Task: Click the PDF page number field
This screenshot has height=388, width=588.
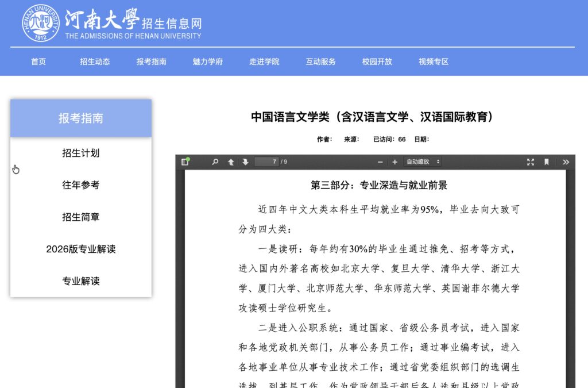Action: pyautogui.click(x=266, y=162)
